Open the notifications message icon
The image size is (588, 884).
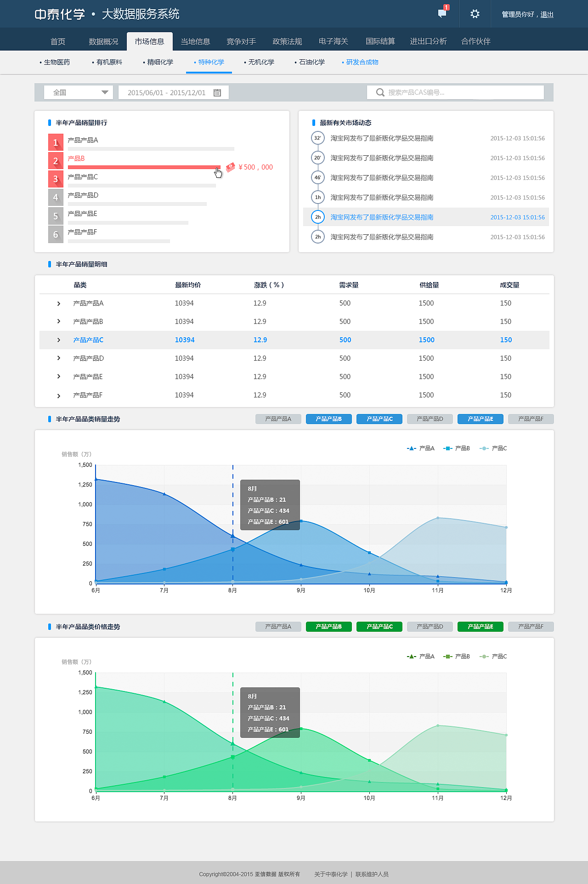click(x=442, y=13)
